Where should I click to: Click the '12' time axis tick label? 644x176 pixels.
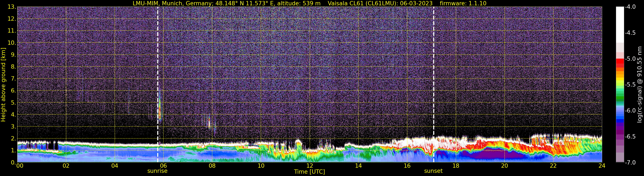coord(310,166)
